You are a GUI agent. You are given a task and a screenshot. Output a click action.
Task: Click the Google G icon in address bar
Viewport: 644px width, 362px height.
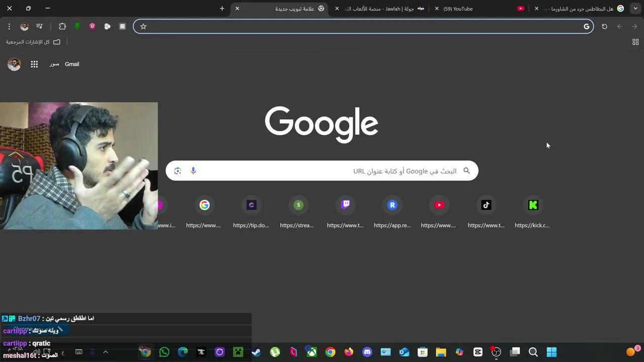586,26
